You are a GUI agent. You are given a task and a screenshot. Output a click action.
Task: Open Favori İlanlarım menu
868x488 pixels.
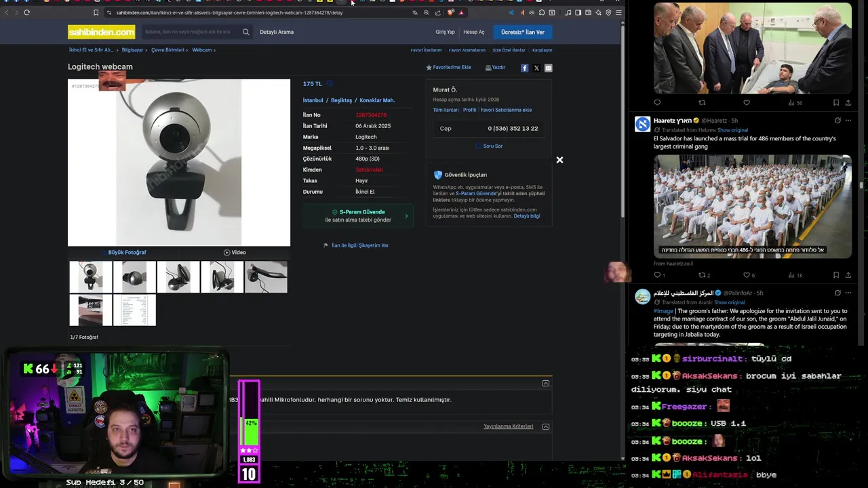pos(426,50)
